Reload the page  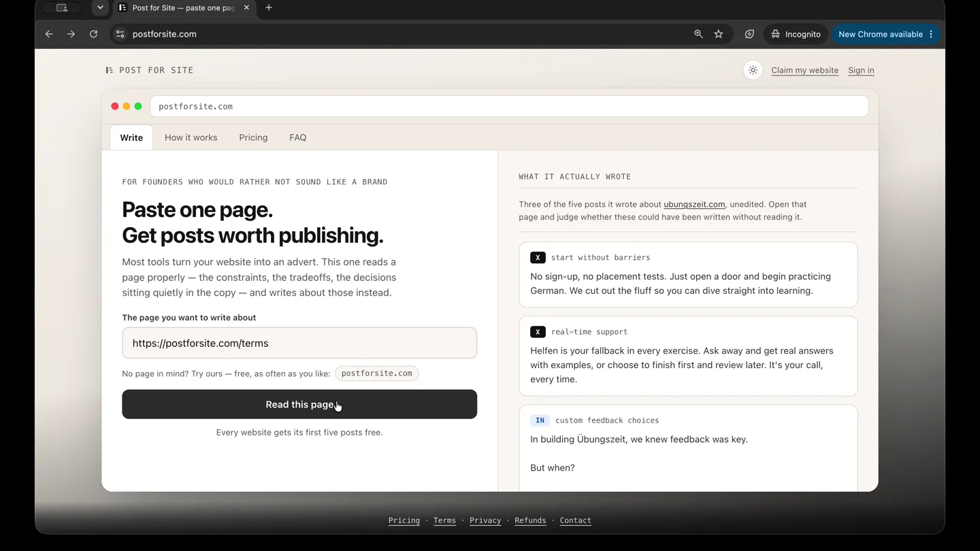[93, 34]
